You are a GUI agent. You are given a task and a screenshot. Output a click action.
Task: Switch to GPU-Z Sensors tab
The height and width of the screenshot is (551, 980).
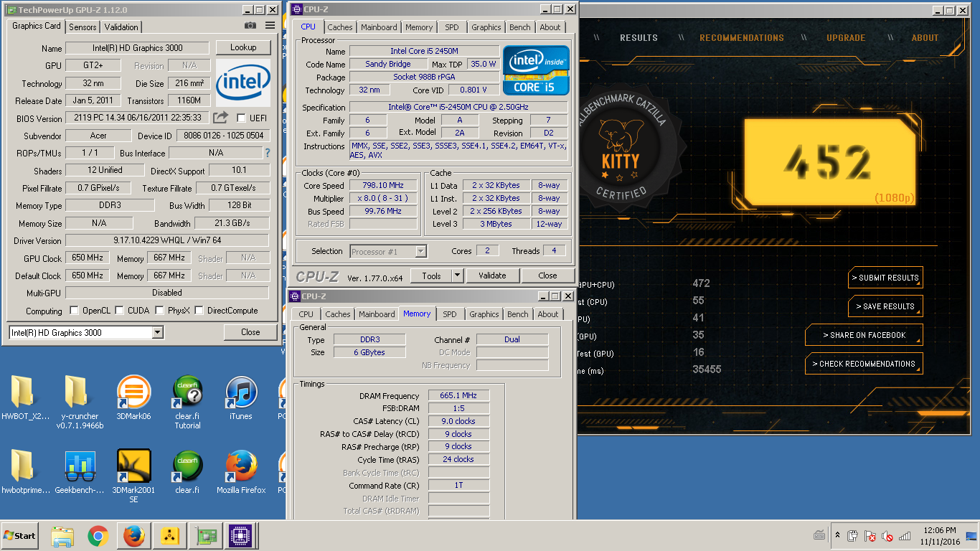point(83,27)
